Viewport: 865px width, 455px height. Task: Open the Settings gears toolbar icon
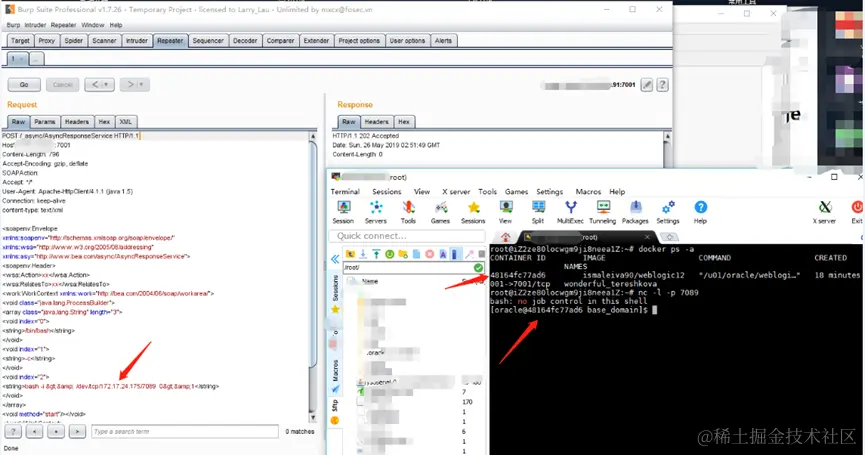pos(668,212)
